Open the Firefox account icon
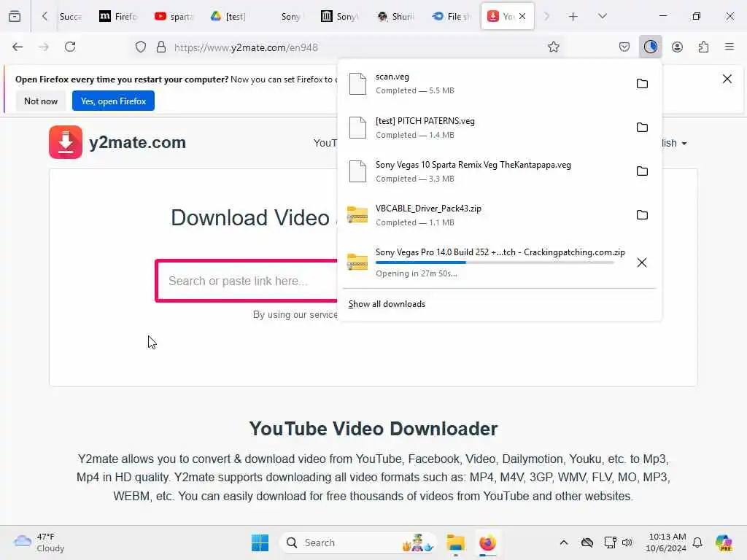Image resolution: width=747 pixels, height=560 pixels. 677,47
